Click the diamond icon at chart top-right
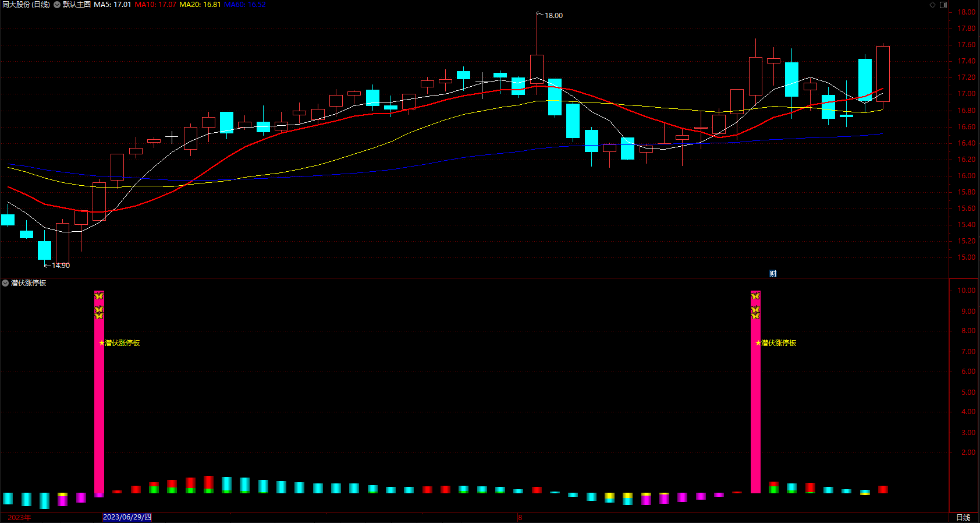Screen dimensions: 980x523 click(932, 5)
